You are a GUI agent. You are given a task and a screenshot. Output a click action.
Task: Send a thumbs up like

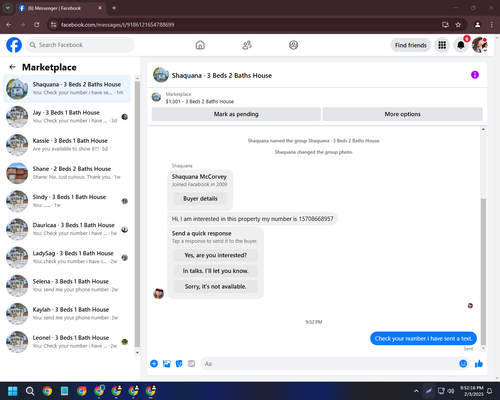pyautogui.click(x=479, y=364)
